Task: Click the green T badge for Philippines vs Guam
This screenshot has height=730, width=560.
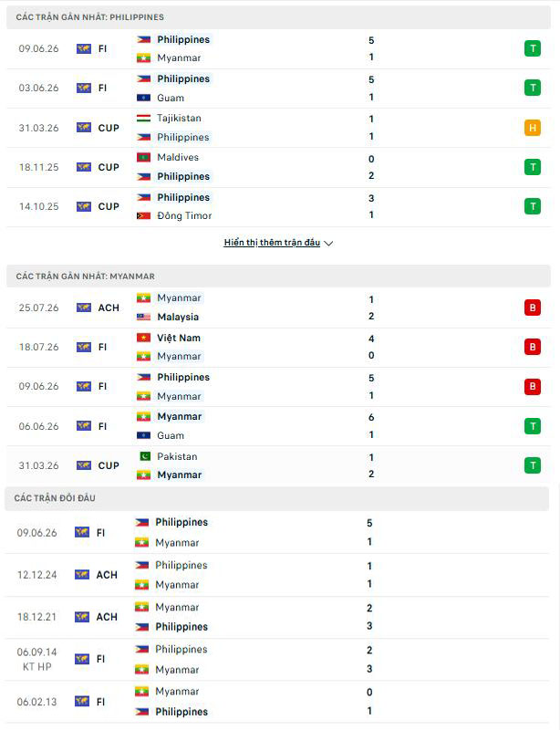Action: [533, 88]
